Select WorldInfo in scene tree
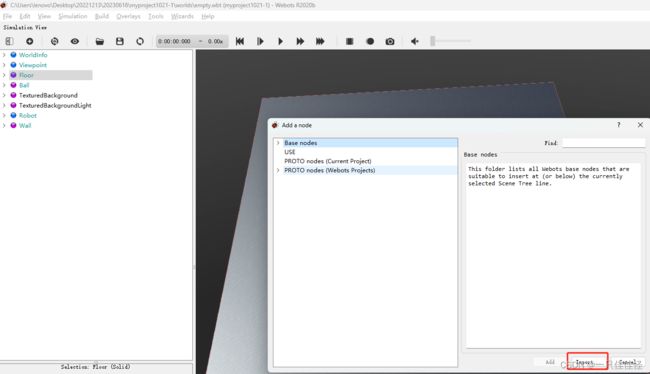Screen dimensions: 650x374 click(33, 55)
